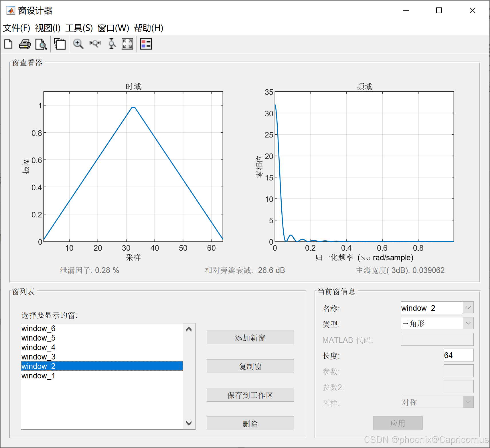Click the 归一化频率 x-axis label
The width and height of the screenshot is (490, 448).
pyautogui.click(x=364, y=258)
